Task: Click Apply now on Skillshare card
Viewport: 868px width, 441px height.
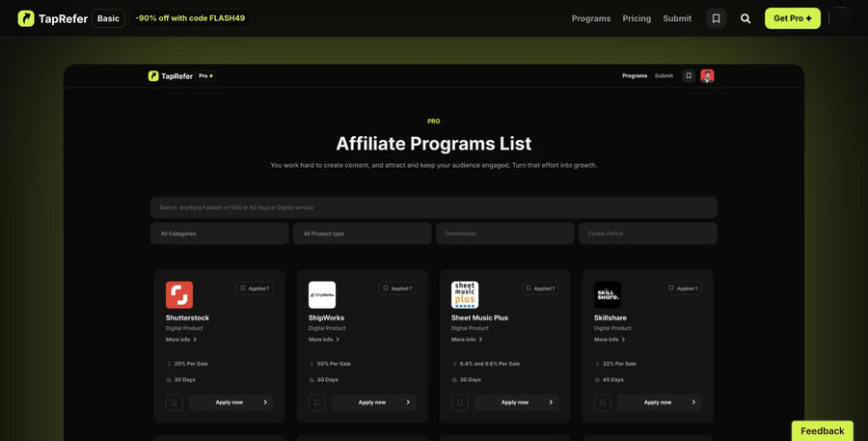Action: coord(660,402)
